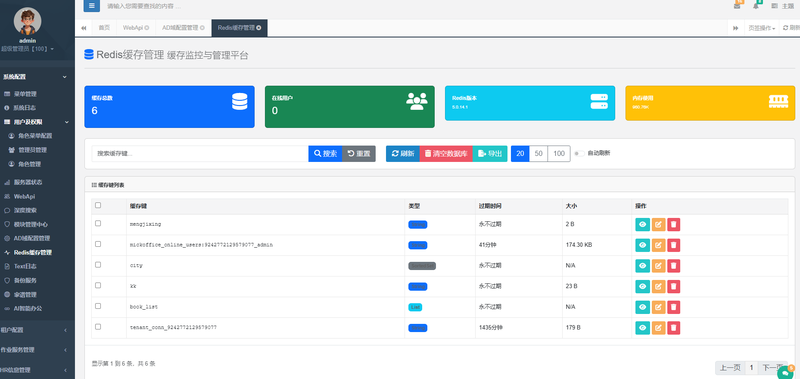
Task: Open AD域配置管理 in the sidebar
Action: pyautogui.click(x=32, y=238)
